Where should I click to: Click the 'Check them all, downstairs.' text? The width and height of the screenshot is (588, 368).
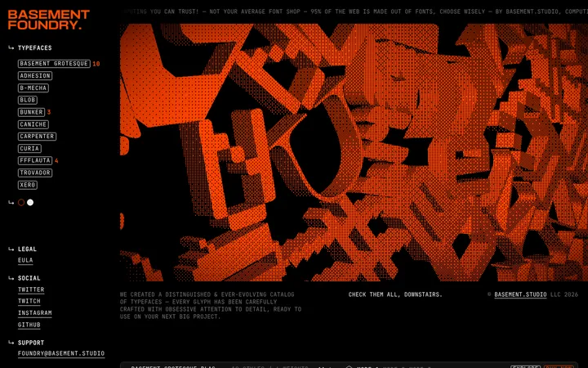[x=395, y=294]
